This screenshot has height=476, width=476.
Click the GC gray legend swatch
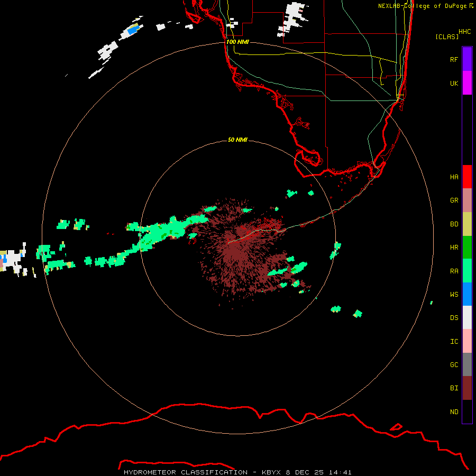click(467, 364)
